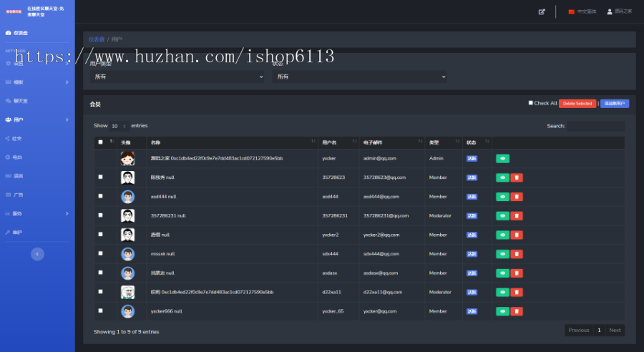View user sdx444 profile
The height and width of the screenshot is (352, 644).
coord(502,254)
